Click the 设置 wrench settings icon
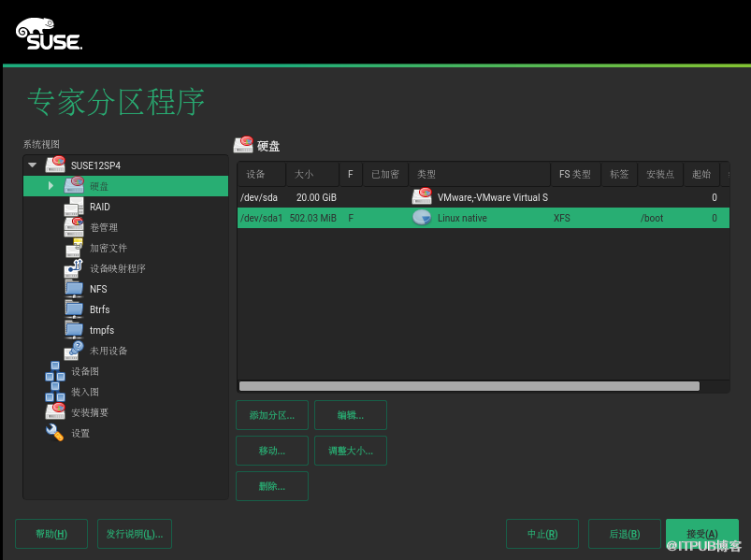This screenshot has height=560, width=751. pyautogui.click(x=54, y=433)
